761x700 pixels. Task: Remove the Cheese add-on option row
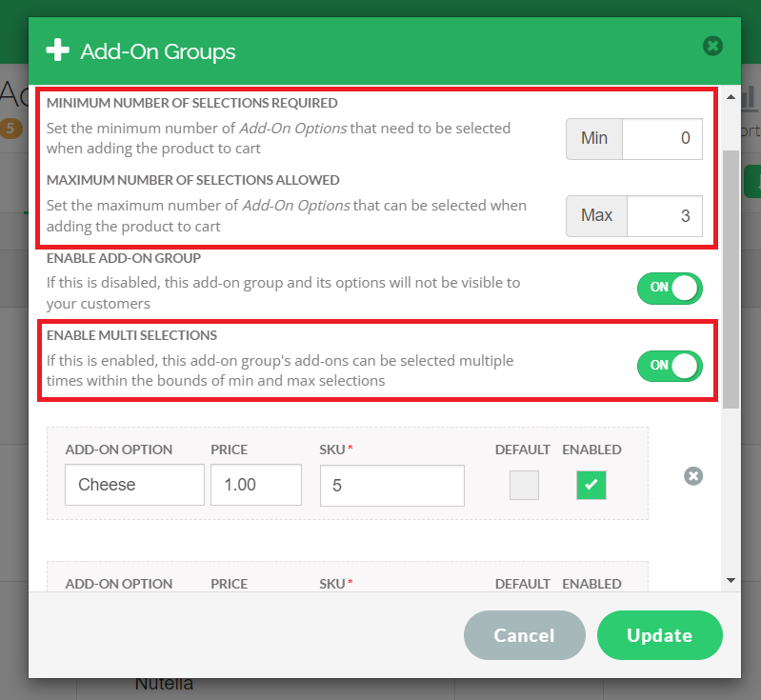pyautogui.click(x=693, y=475)
